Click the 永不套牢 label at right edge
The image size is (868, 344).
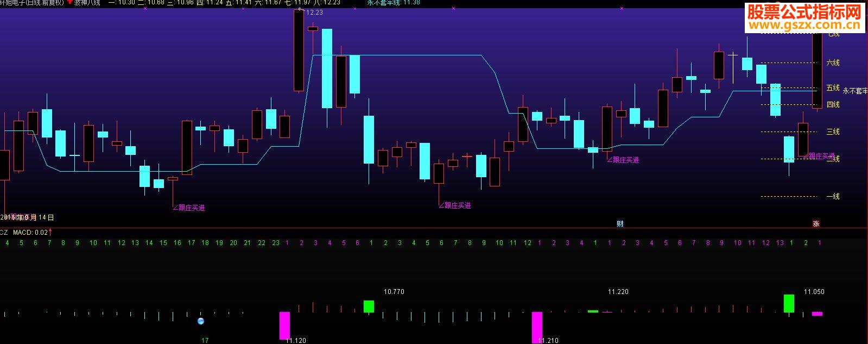pyautogui.click(x=855, y=91)
